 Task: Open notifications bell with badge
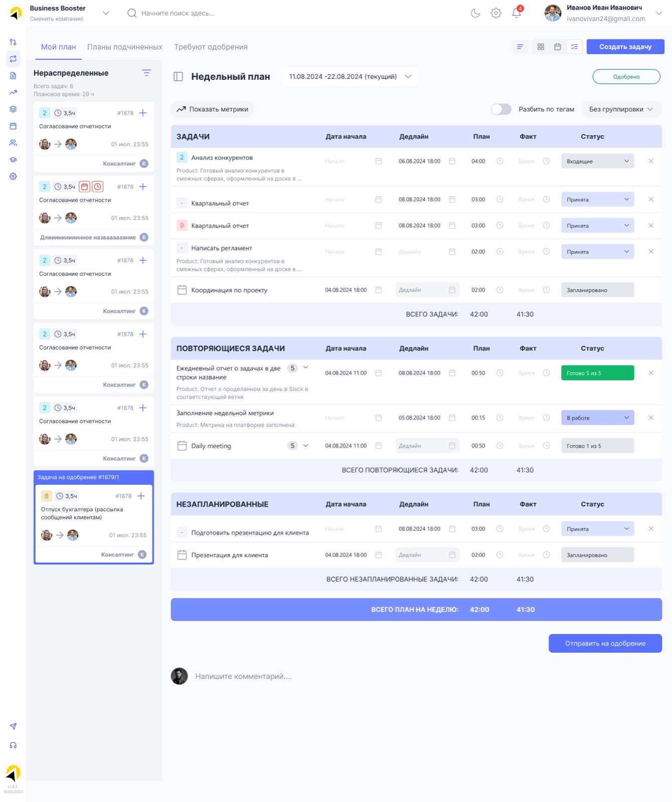click(x=517, y=13)
